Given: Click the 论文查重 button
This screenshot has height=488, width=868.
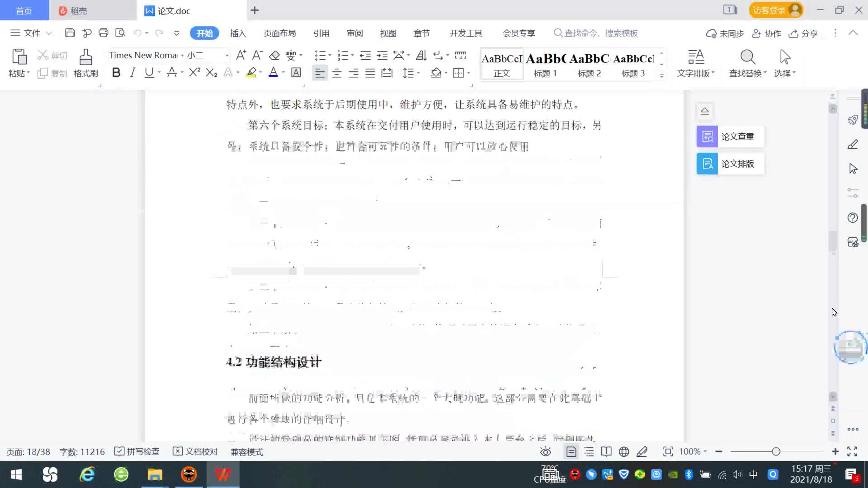Looking at the screenshot, I should point(730,137).
